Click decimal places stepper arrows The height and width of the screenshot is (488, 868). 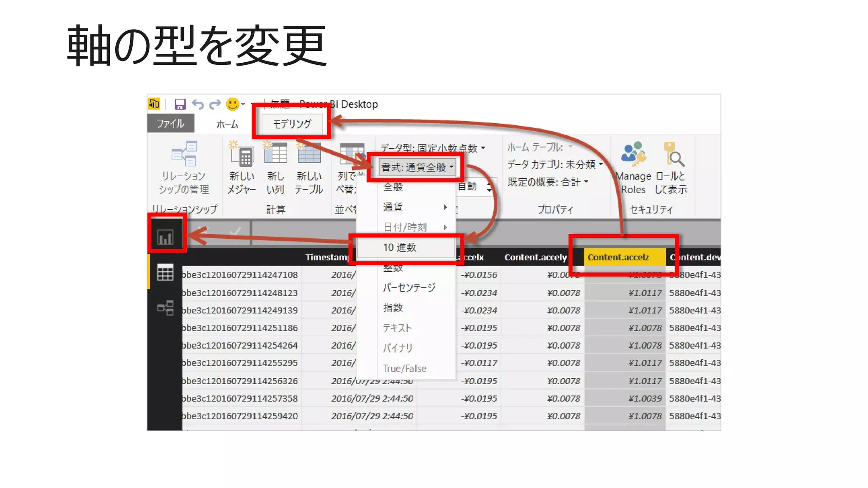[x=490, y=186]
